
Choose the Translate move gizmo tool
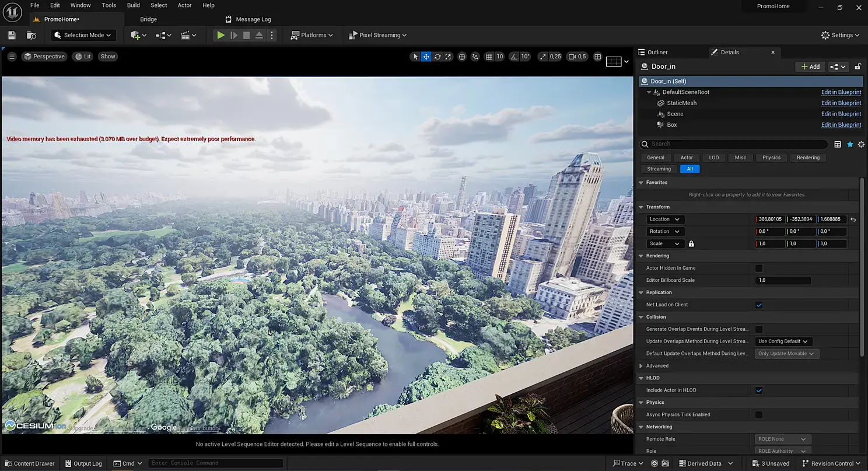426,57
